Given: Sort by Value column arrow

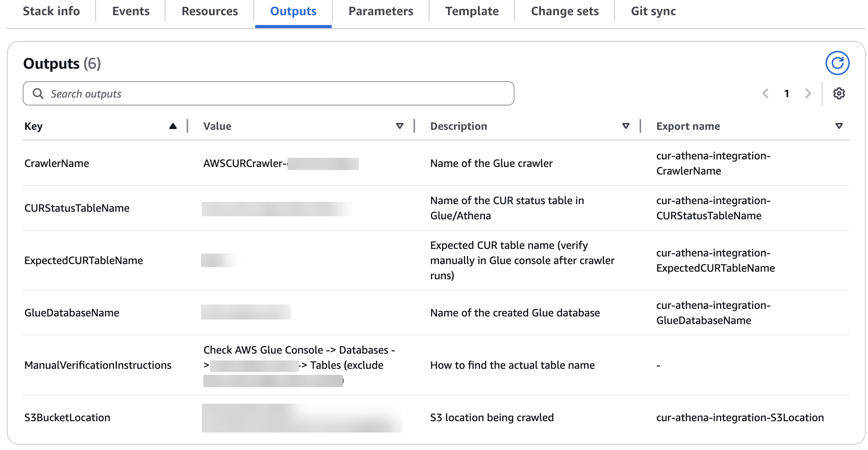Looking at the screenshot, I should [x=399, y=126].
